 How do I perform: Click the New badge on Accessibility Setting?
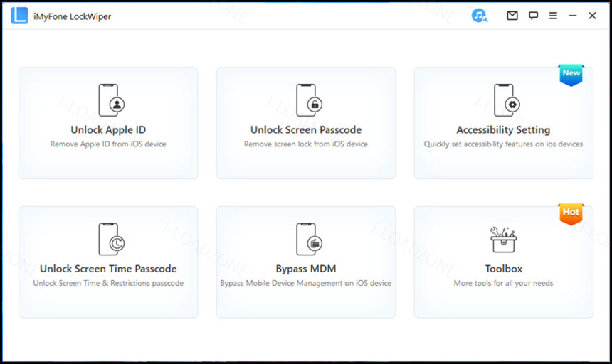point(571,75)
